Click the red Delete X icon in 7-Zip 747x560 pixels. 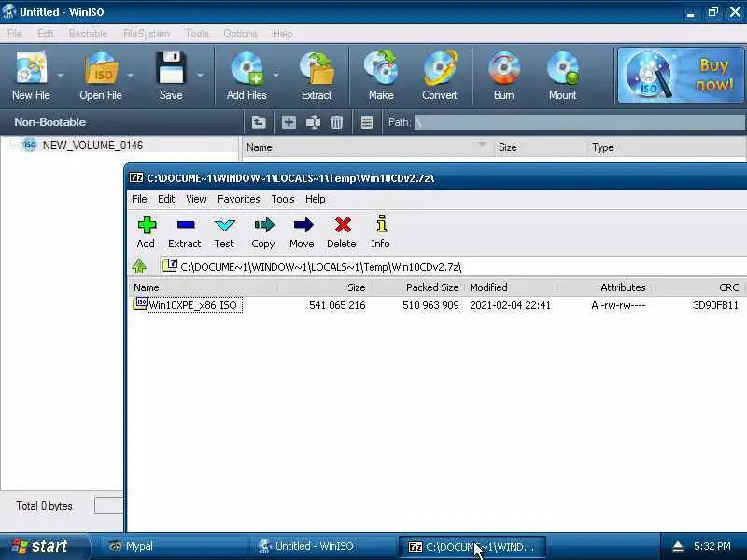(343, 225)
